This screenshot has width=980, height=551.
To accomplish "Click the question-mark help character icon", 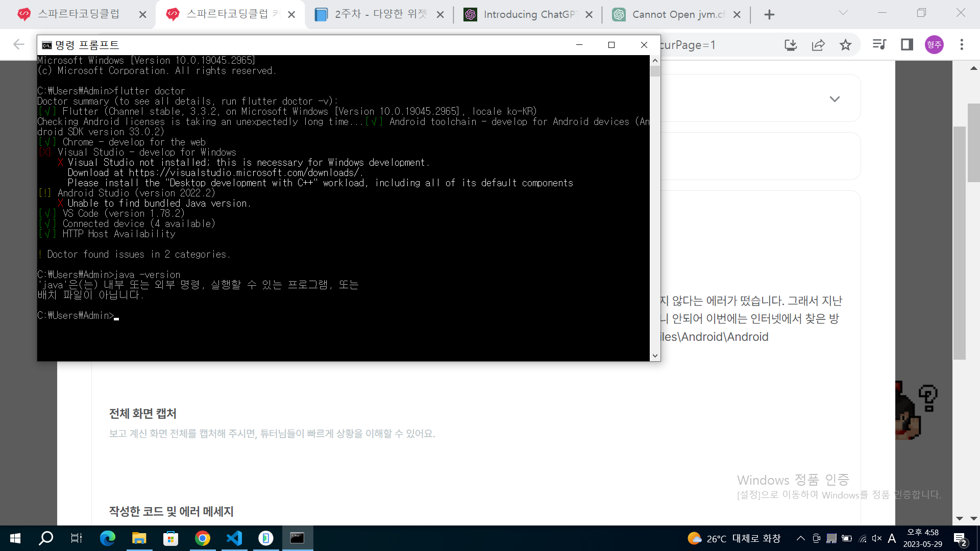I will (x=916, y=411).
